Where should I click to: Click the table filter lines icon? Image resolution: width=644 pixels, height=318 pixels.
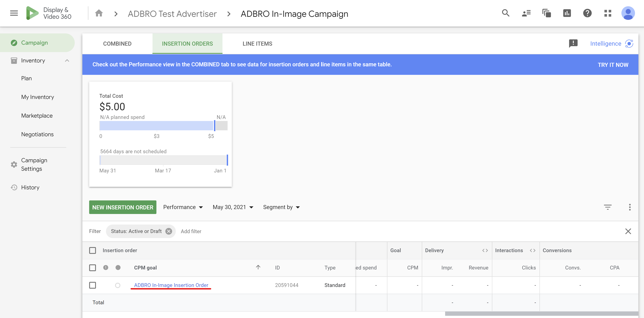click(x=607, y=207)
